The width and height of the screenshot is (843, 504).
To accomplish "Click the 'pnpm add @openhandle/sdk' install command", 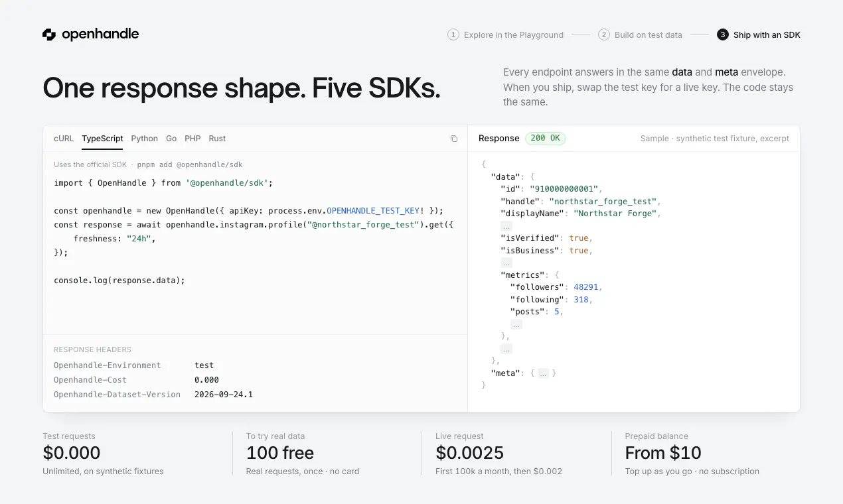I will click(x=190, y=164).
